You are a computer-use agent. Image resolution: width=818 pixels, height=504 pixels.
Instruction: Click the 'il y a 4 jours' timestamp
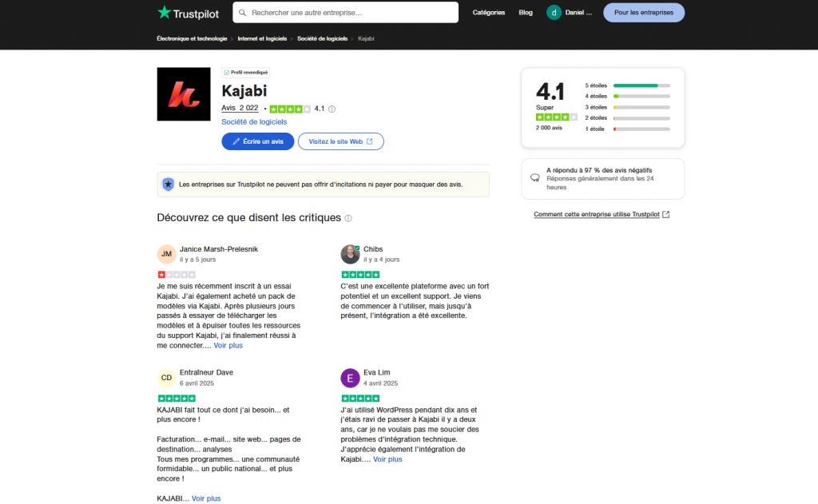(x=381, y=260)
